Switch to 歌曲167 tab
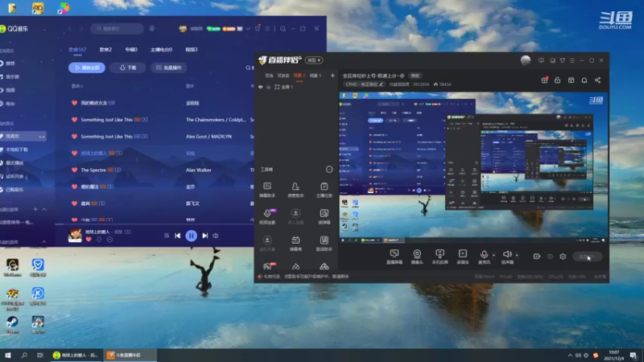Viewport: 644px width, 362px height. pos(77,50)
